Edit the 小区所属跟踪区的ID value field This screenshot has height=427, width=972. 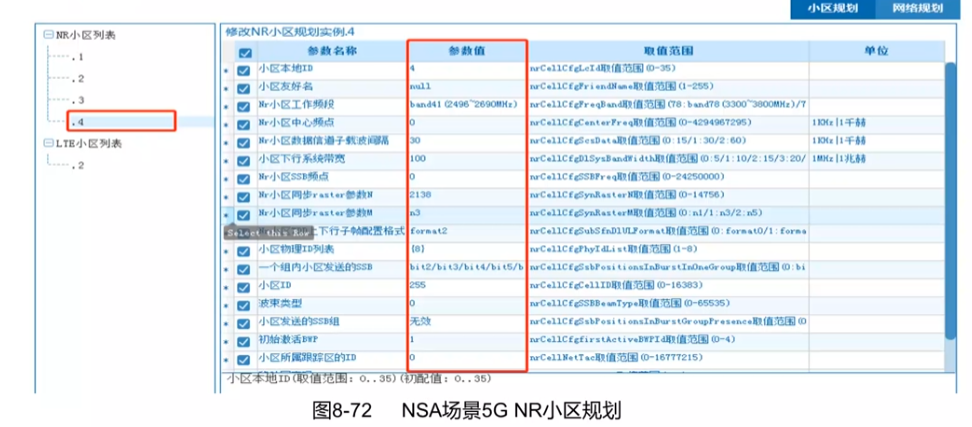click(x=467, y=358)
